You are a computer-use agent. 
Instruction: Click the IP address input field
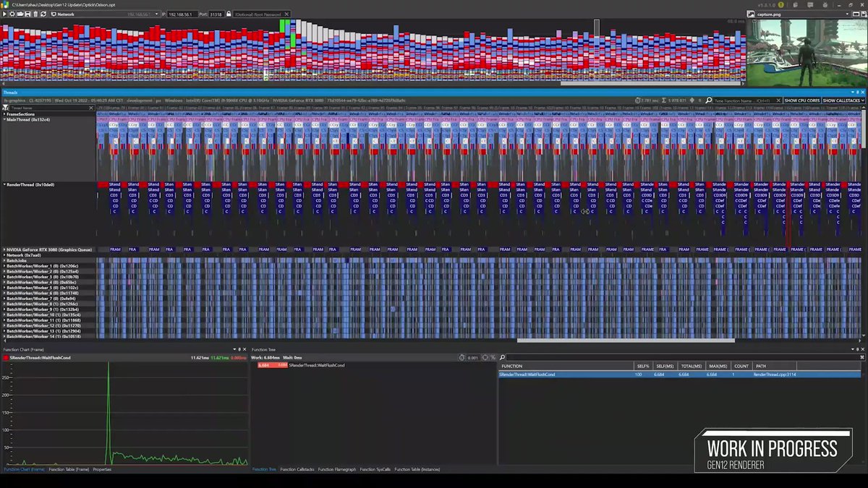182,14
